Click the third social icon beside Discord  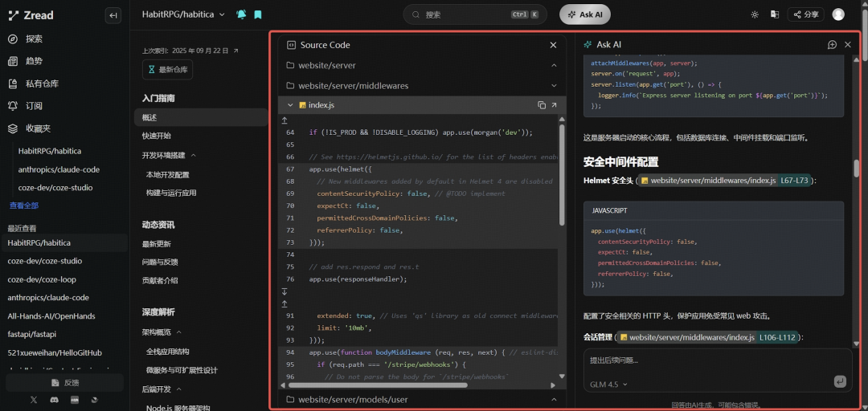click(74, 400)
